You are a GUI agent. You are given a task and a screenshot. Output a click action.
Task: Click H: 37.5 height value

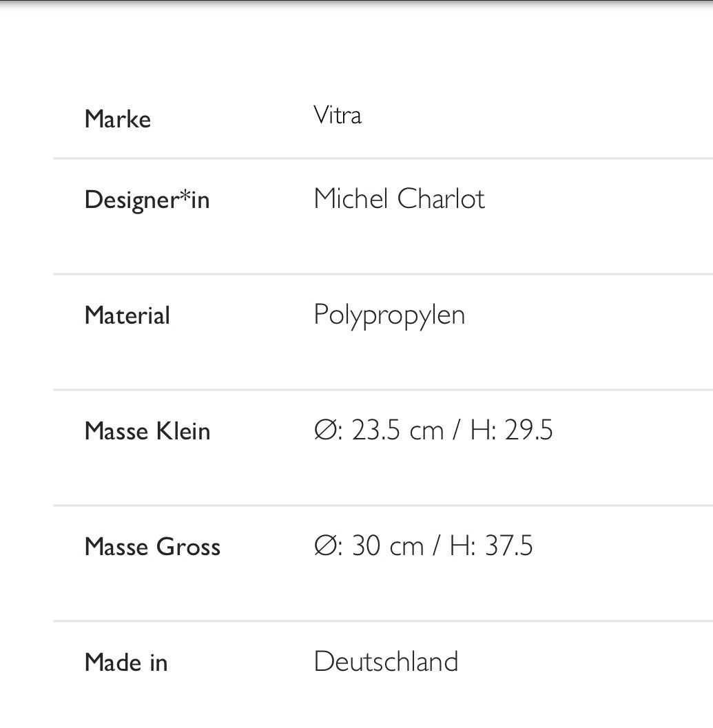491,545
